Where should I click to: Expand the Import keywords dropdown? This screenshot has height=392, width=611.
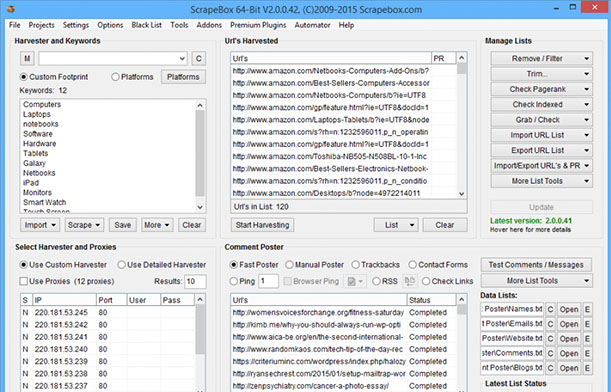coord(40,225)
